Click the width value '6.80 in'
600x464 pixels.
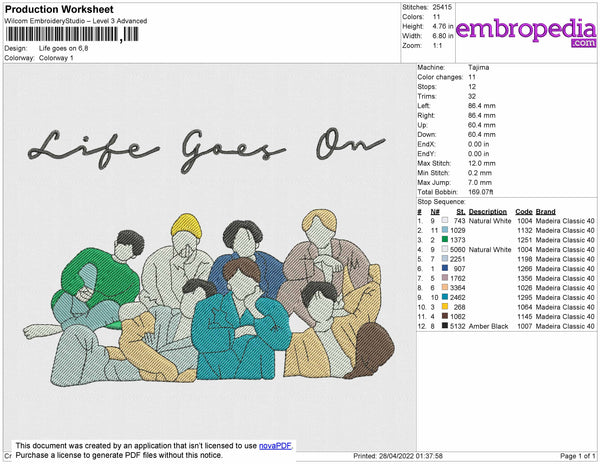point(443,36)
